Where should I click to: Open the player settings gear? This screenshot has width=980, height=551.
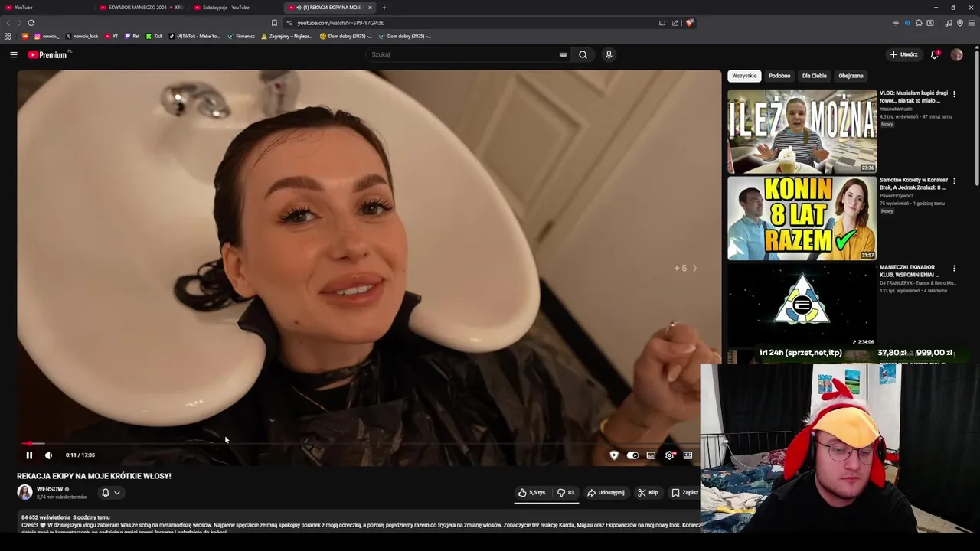coord(670,455)
